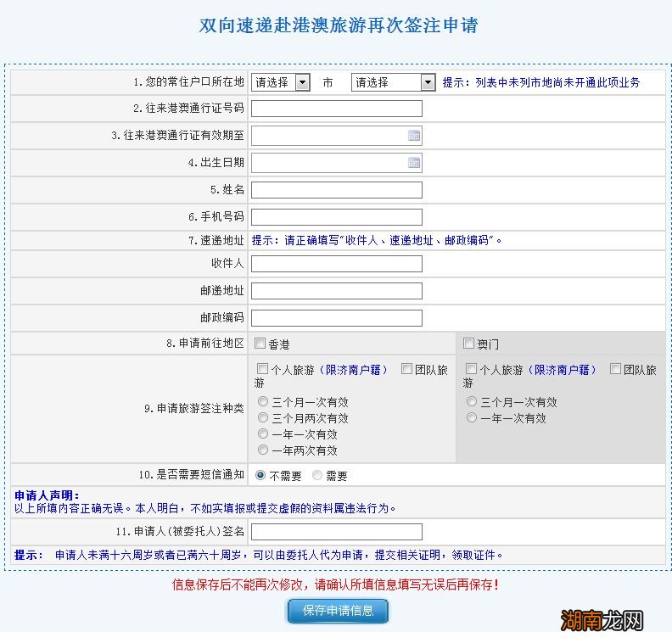The height and width of the screenshot is (643, 672).
Task: Click the 手机号码 input box
Action: (336, 217)
